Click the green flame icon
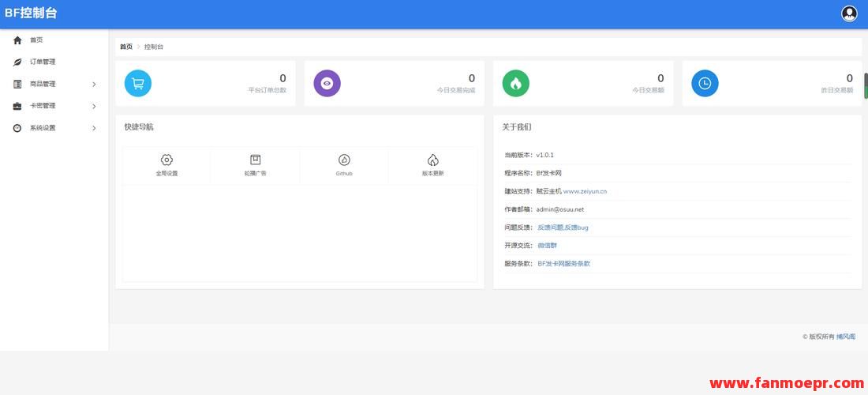 [x=516, y=84]
